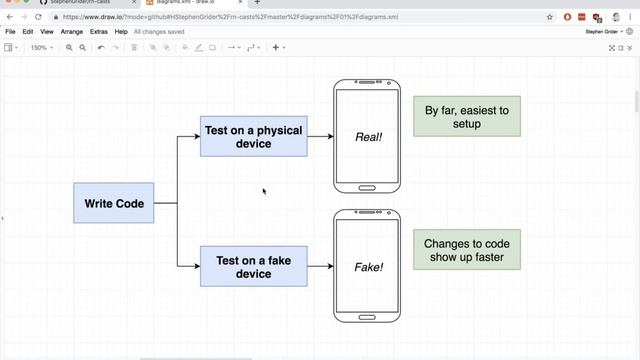This screenshot has width=640, height=360.
Task: Click the vertical scrollbar thumb
Action: coord(637,101)
